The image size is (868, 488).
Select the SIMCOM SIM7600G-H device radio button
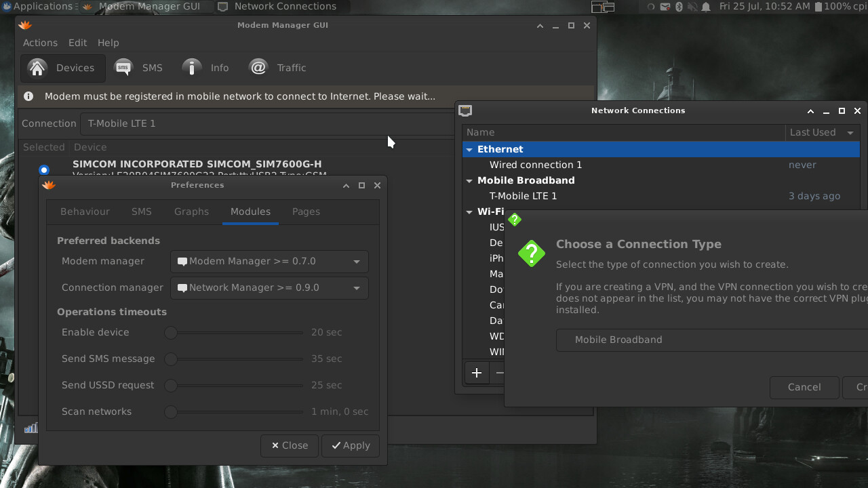click(44, 169)
